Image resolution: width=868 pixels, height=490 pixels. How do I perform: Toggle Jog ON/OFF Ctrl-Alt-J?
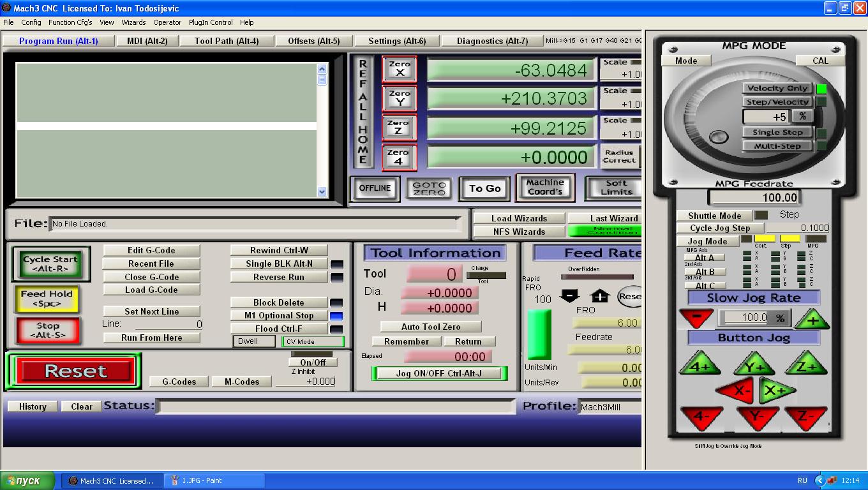tap(439, 373)
